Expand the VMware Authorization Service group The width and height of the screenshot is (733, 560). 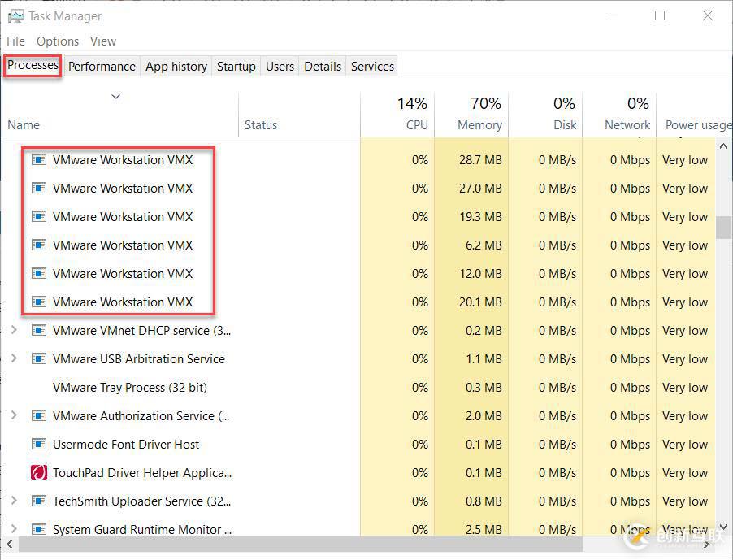coord(14,415)
